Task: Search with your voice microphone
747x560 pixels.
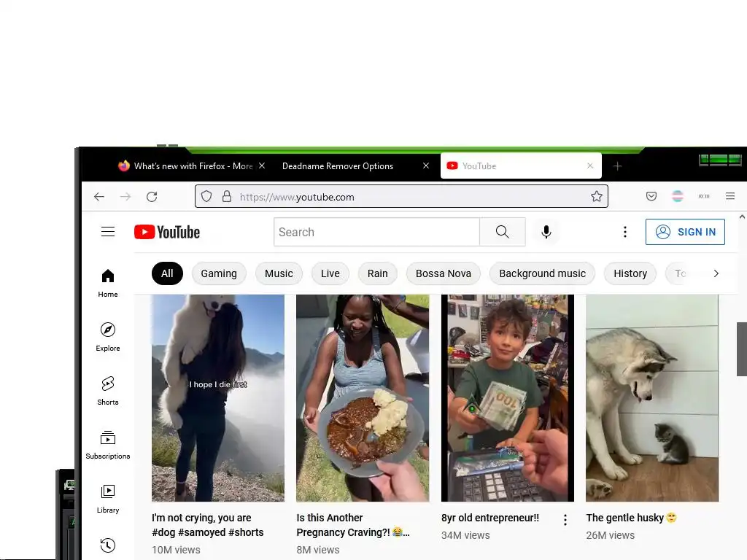Action: point(546,232)
